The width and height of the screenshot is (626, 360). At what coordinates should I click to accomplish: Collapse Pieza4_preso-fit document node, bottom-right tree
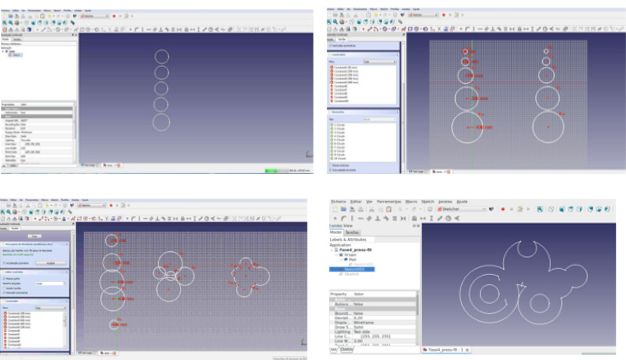332,250
